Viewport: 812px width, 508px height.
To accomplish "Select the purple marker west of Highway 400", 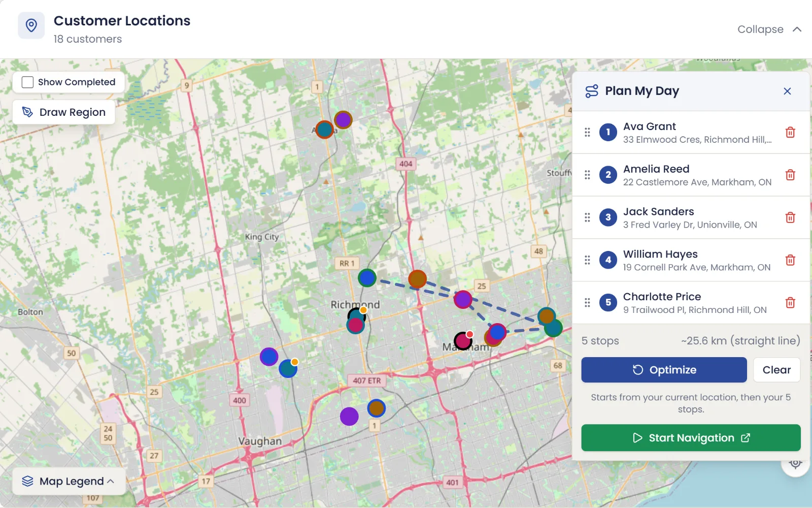I will coord(269,357).
